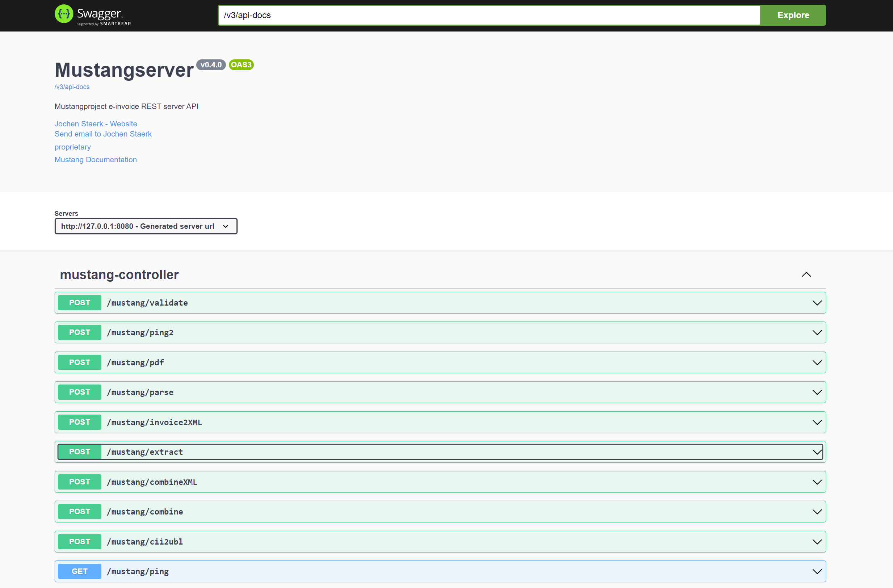Click the /v3/api-docs navigation link
This screenshot has height=588, width=893.
coord(71,87)
